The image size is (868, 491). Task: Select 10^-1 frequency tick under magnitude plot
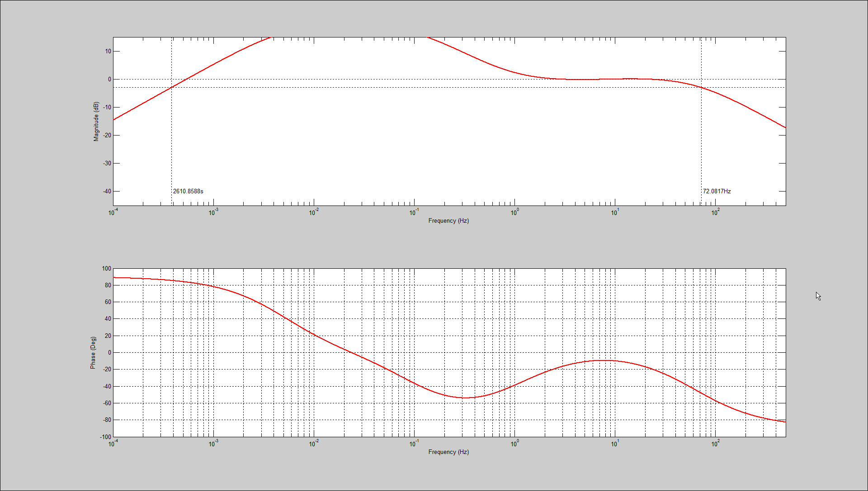tap(414, 212)
